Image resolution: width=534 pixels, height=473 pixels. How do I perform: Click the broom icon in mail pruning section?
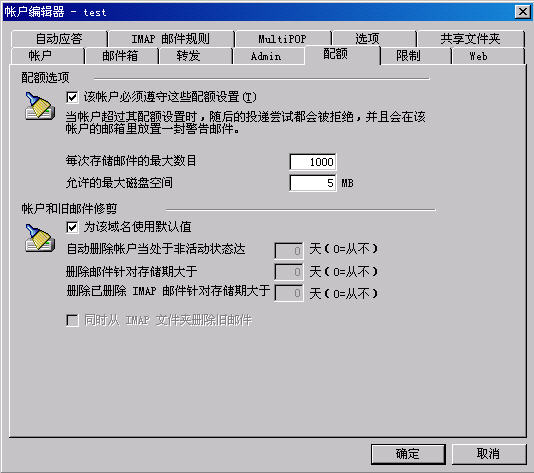[40, 238]
